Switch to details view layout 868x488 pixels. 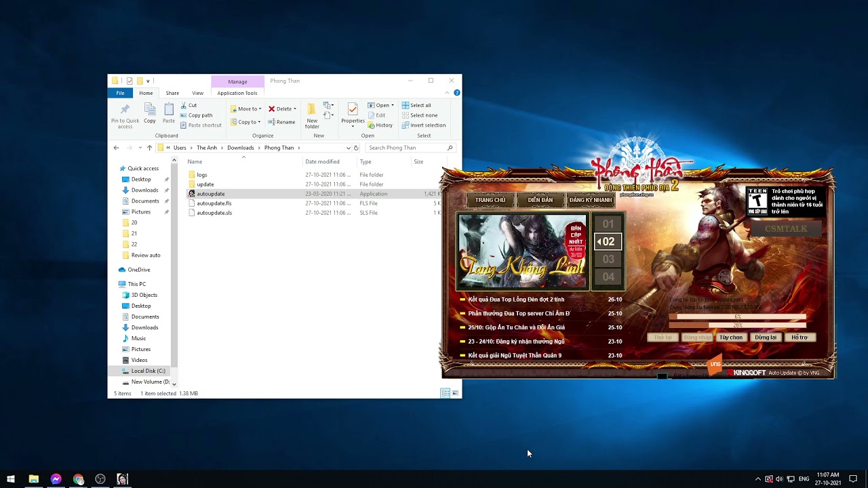pyautogui.click(x=445, y=393)
